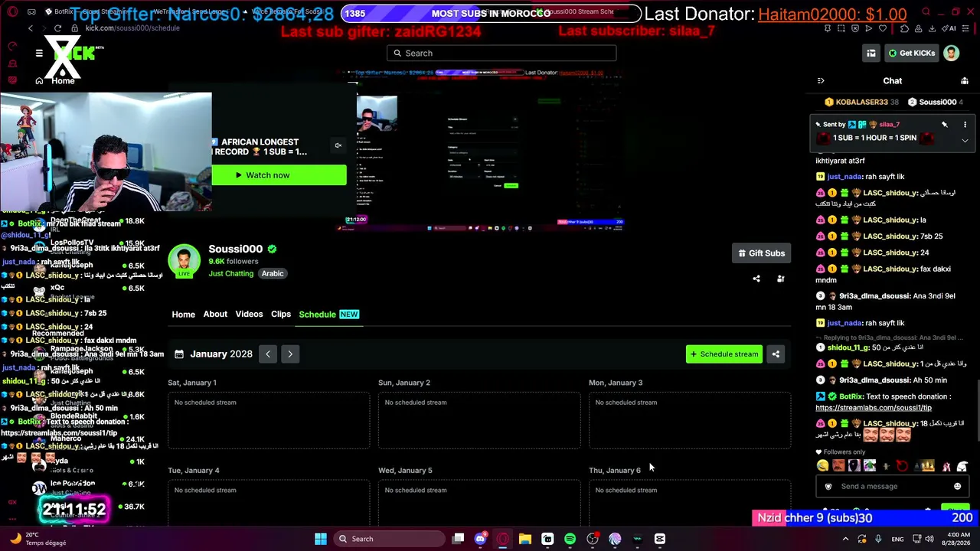Click the Home link in Kick sidebar
The height and width of the screenshot is (551, 980).
(x=56, y=80)
